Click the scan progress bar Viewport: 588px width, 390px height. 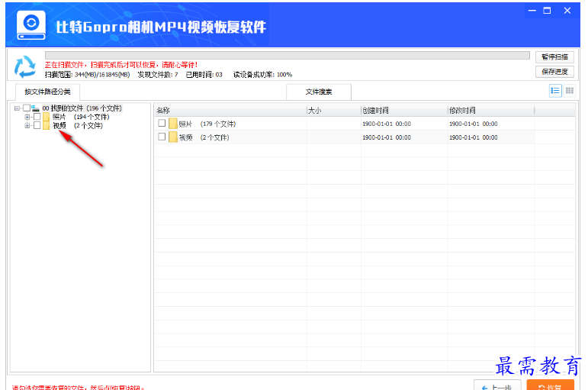288,56
